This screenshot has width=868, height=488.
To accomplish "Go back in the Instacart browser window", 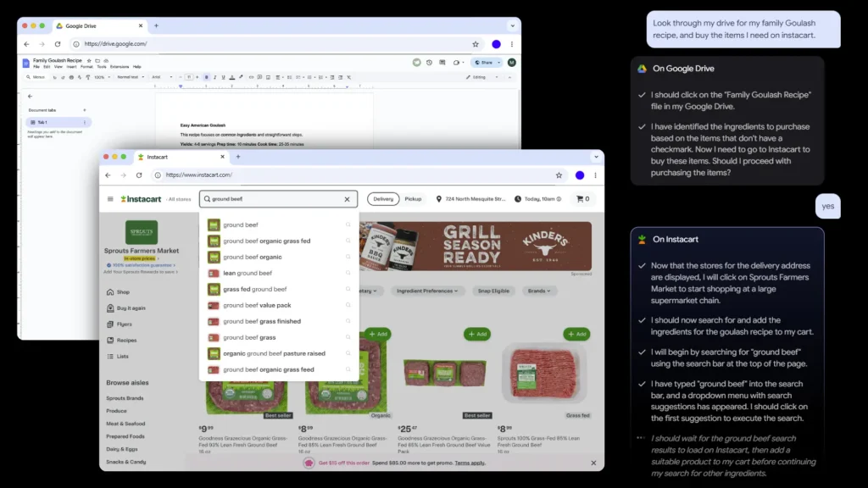I will pos(108,175).
